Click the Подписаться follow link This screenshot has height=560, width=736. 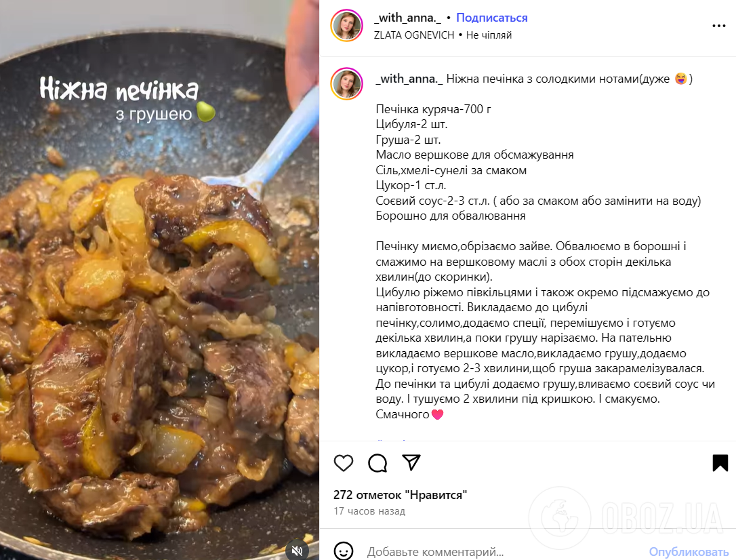491,18
